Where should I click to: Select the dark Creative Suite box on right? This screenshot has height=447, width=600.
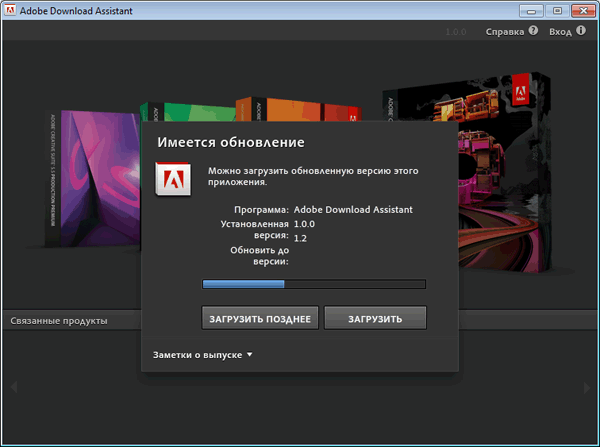[505, 172]
